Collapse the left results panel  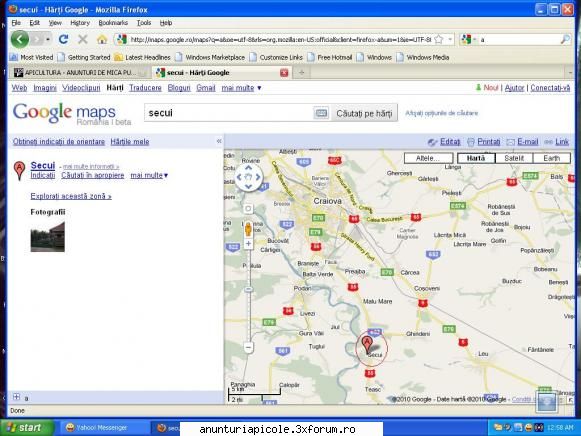pos(219,141)
